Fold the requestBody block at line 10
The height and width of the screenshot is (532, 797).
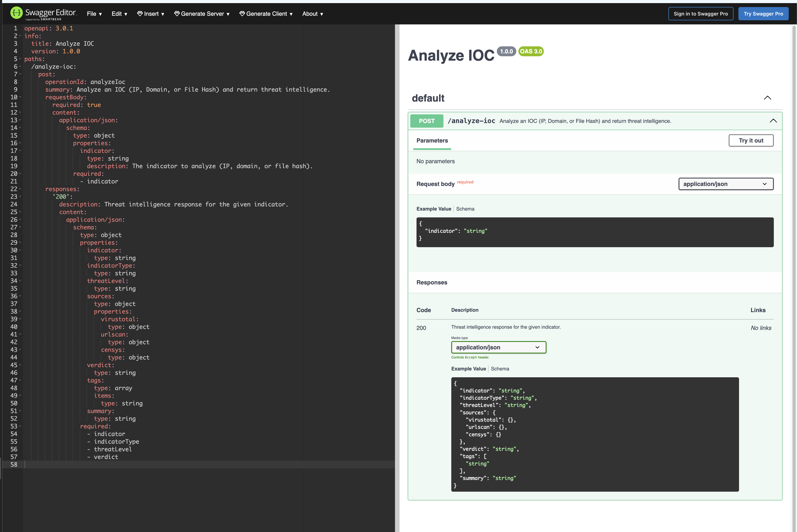click(x=20, y=97)
